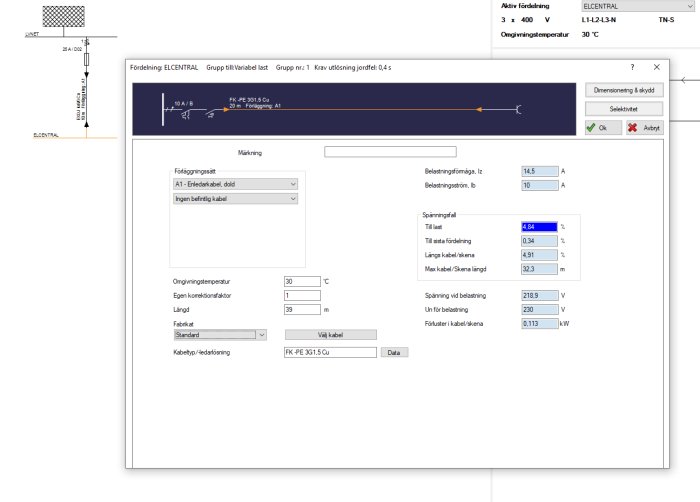Open Dimensionering & skydd
Image resolution: width=700 pixels, height=502 pixels.
pos(624,90)
